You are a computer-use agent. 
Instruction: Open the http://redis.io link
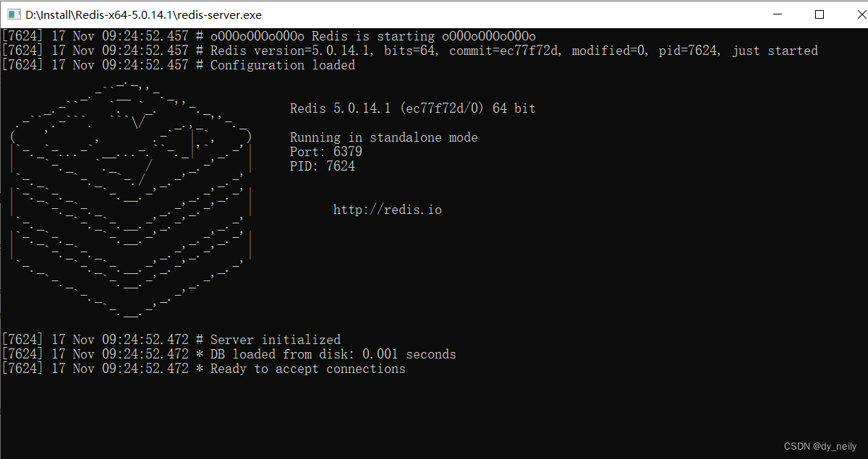point(387,209)
